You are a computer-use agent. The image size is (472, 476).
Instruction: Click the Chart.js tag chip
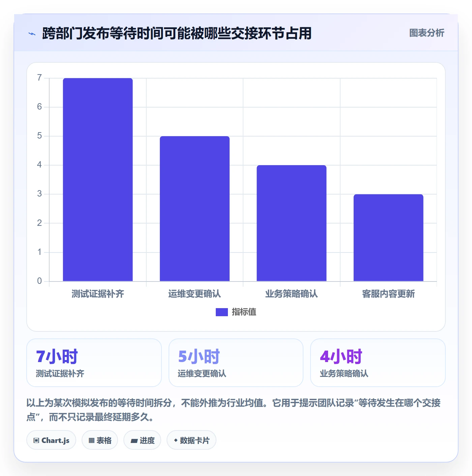pos(51,440)
